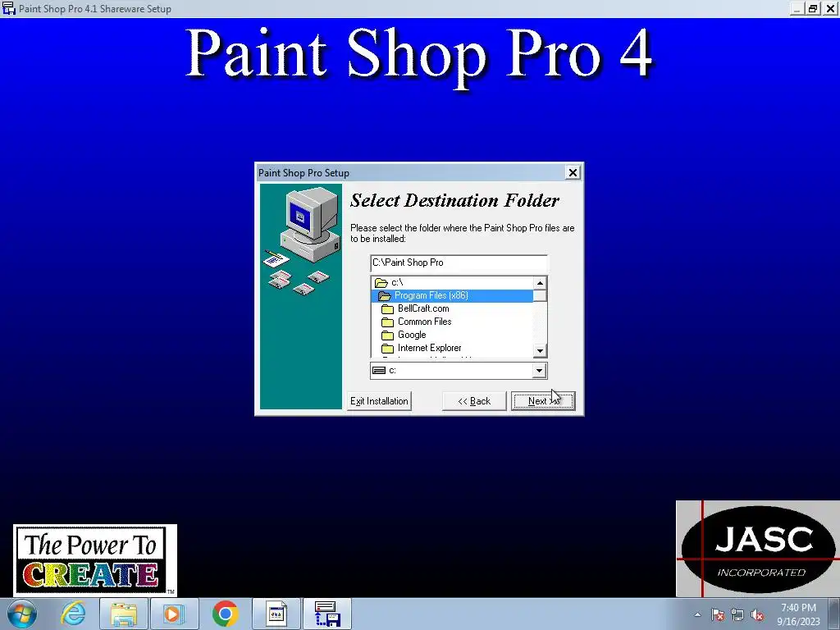840x630 pixels.
Task: Click the Internet Explorer folder icon
Action: [387, 348]
